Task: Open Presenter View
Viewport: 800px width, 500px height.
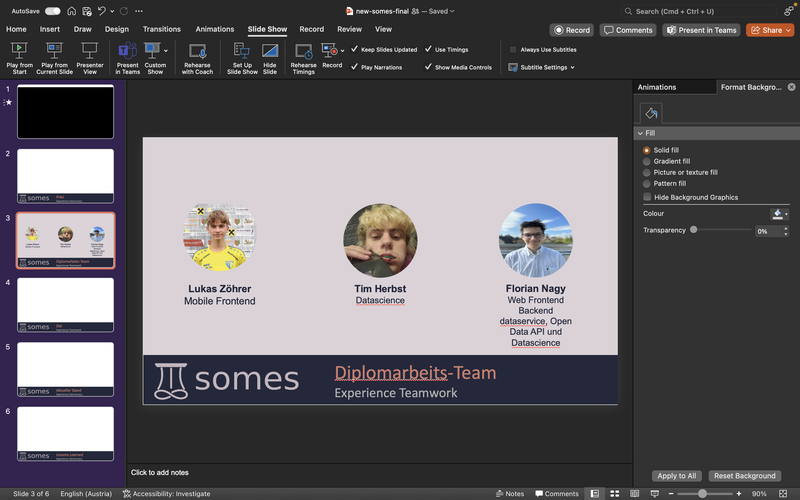Action: 90,51
